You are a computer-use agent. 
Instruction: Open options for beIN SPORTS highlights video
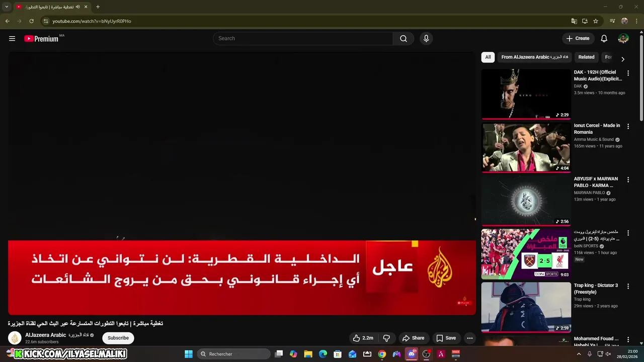point(628,233)
